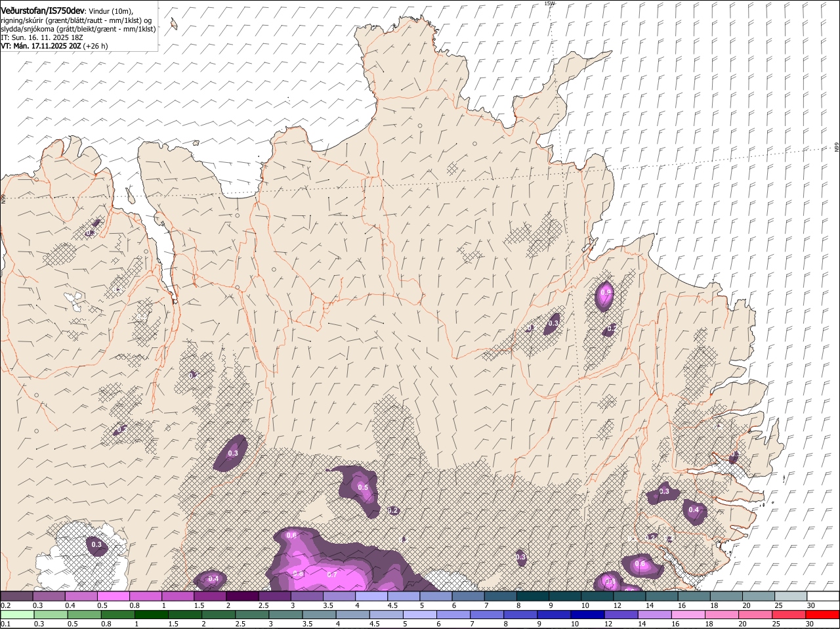
Task: Pick bright pink snow swatch 0.5 to 0.8
Action: click(114, 596)
